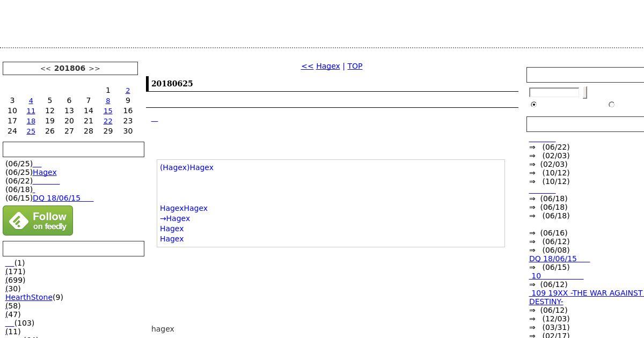The height and width of the screenshot is (338, 644).
Task: Click the →Hagex link in quoted box
Action: [175, 218]
